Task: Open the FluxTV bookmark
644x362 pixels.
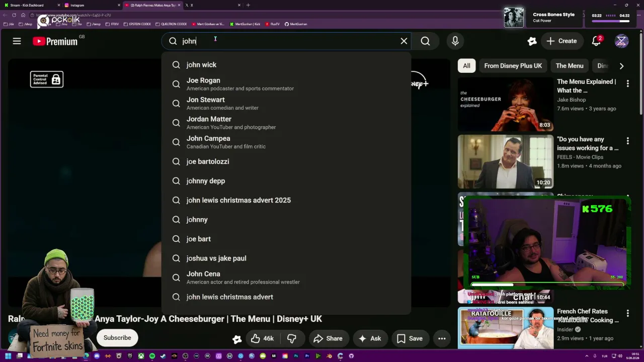Action: pos(273,24)
